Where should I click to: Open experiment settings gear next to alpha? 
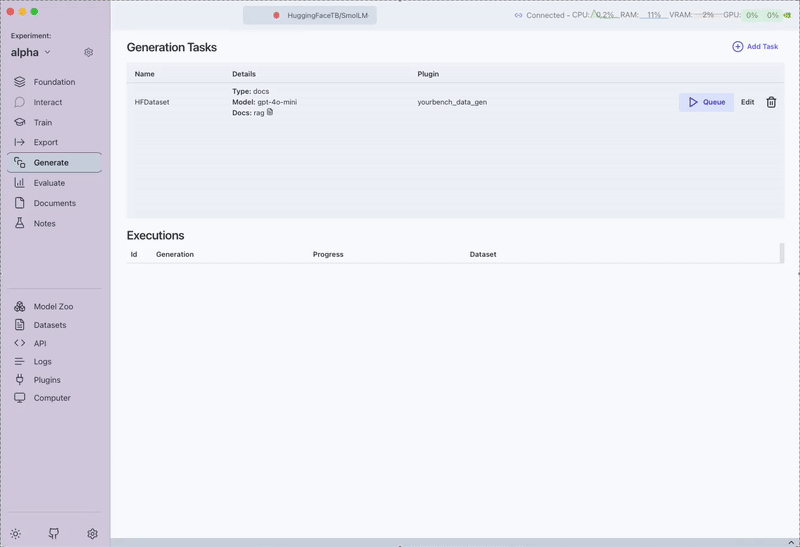[88, 52]
